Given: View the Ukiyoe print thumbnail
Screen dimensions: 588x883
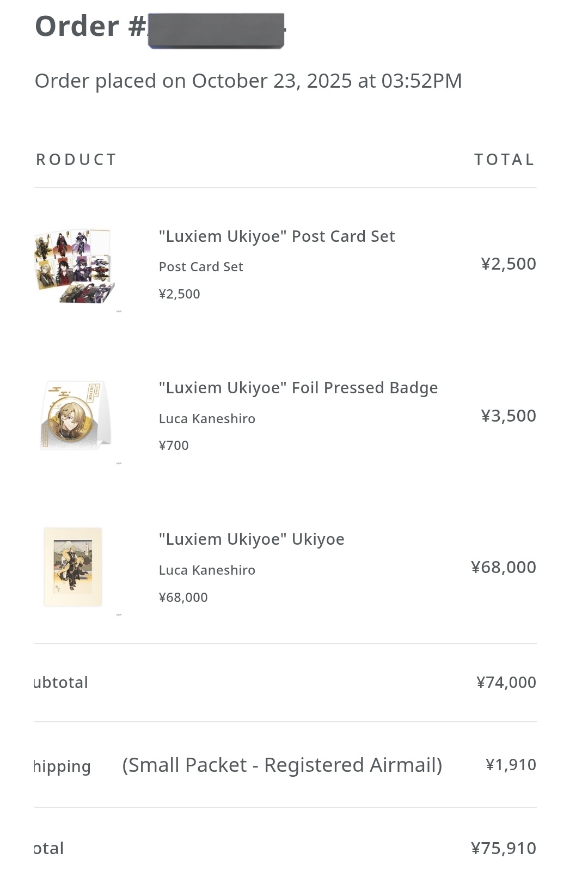Looking at the screenshot, I should [x=73, y=567].
